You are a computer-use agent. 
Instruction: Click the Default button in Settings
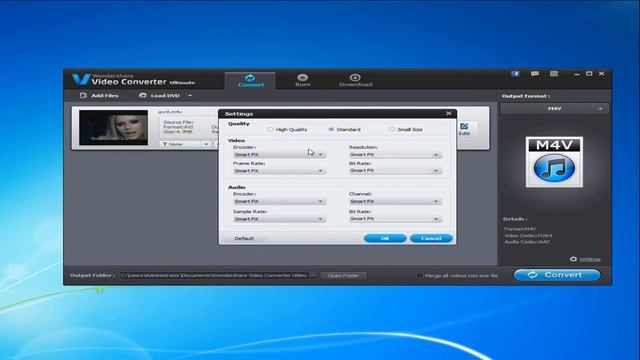coord(244,238)
